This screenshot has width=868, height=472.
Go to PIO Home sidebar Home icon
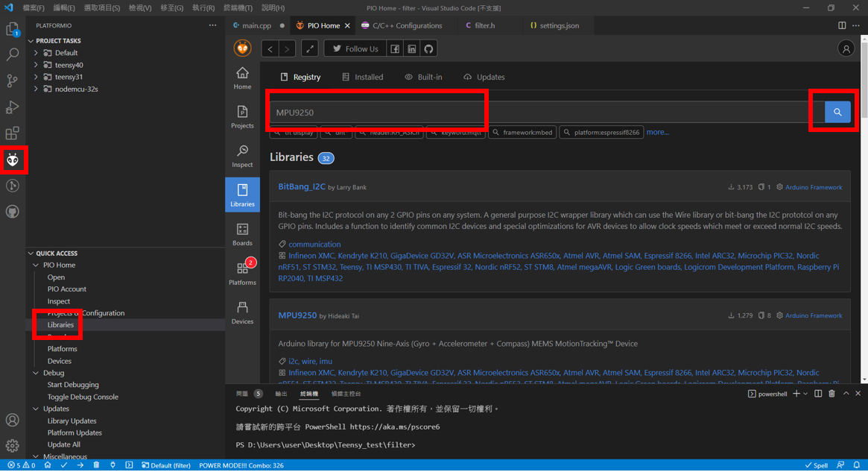(x=242, y=78)
